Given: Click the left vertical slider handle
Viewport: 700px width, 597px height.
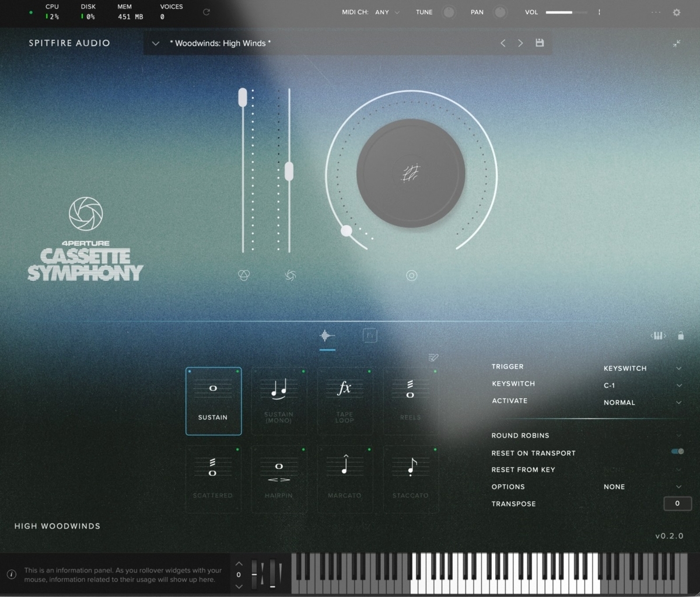Looking at the screenshot, I should pos(243,97).
